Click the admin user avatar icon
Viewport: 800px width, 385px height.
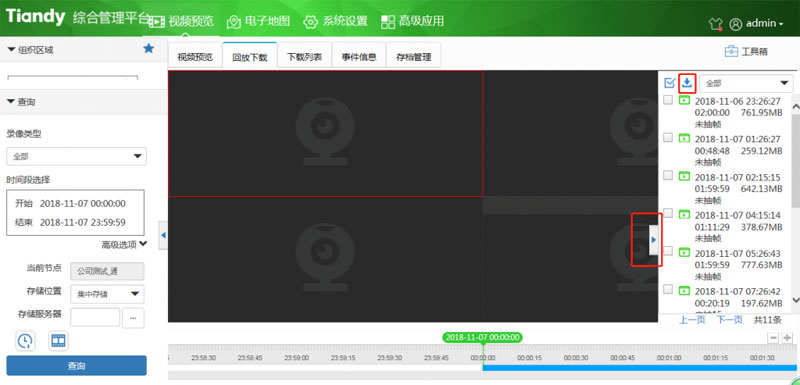point(735,23)
